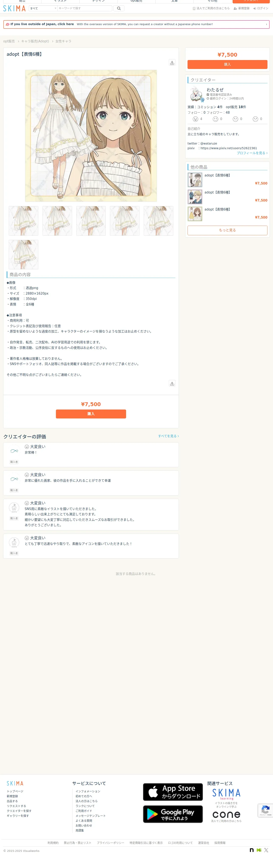Click the neutral face rating icon
The image size is (273, 868).
(235, 119)
